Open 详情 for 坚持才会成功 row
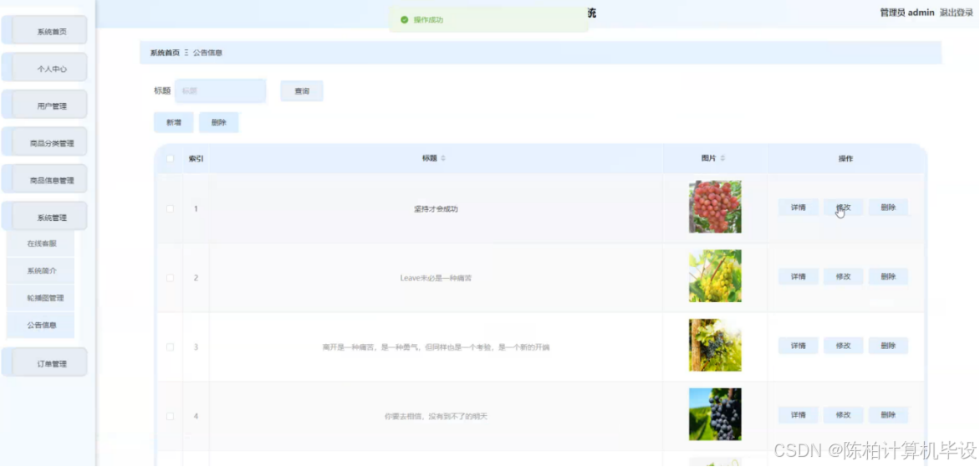980x467 pixels. tap(798, 208)
